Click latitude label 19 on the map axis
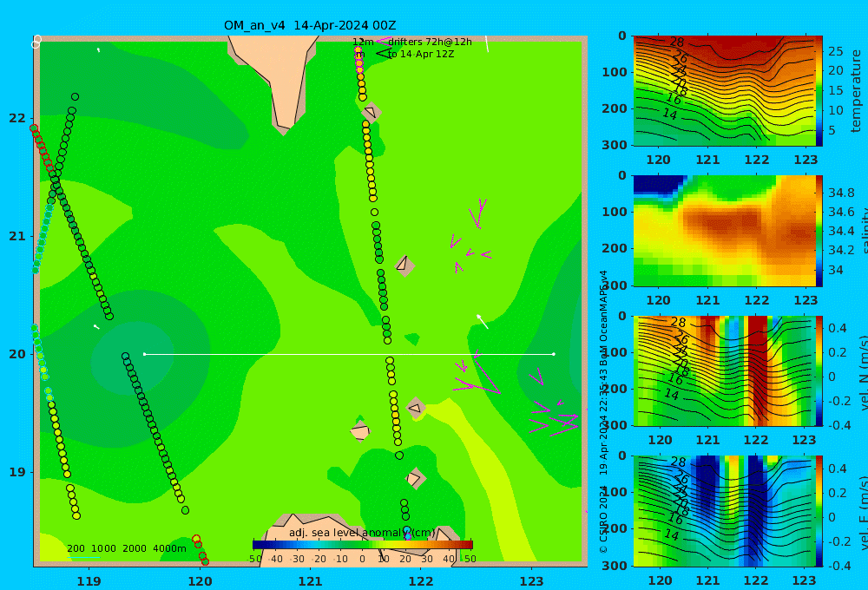 [x=17, y=472]
